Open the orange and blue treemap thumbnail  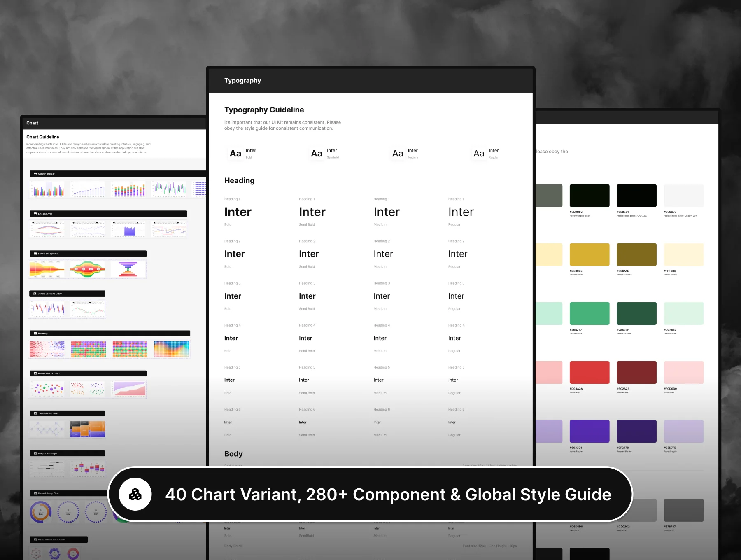coord(88,429)
